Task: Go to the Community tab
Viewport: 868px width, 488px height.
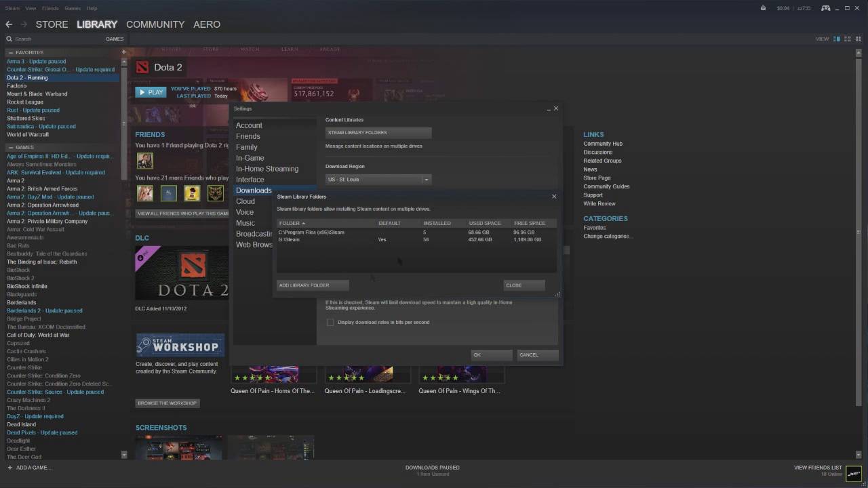Action: pos(155,24)
